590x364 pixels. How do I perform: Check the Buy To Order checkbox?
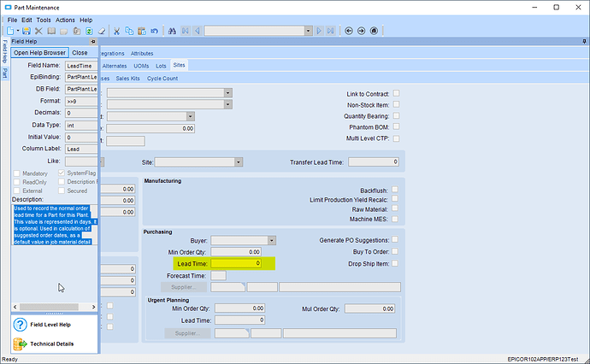coord(395,251)
